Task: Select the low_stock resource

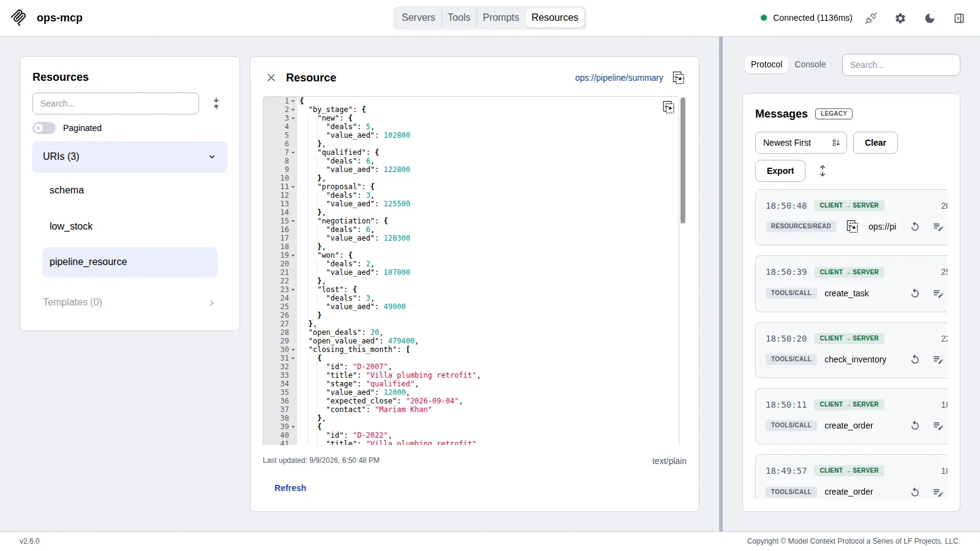Action: pos(130,227)
